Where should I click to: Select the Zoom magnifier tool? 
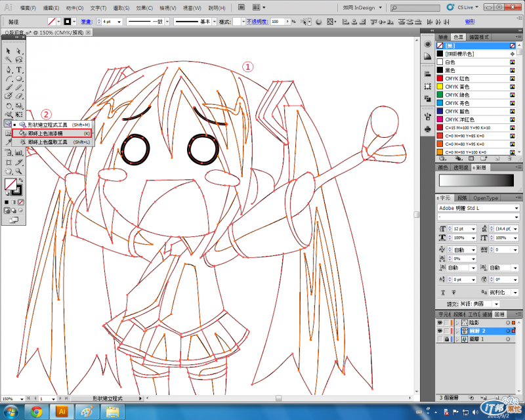coord(19,171)
